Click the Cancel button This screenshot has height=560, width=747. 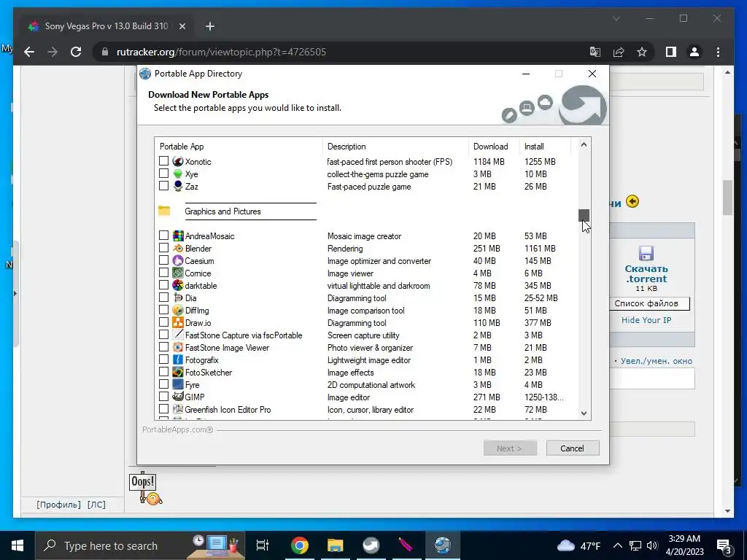[572, 448]
